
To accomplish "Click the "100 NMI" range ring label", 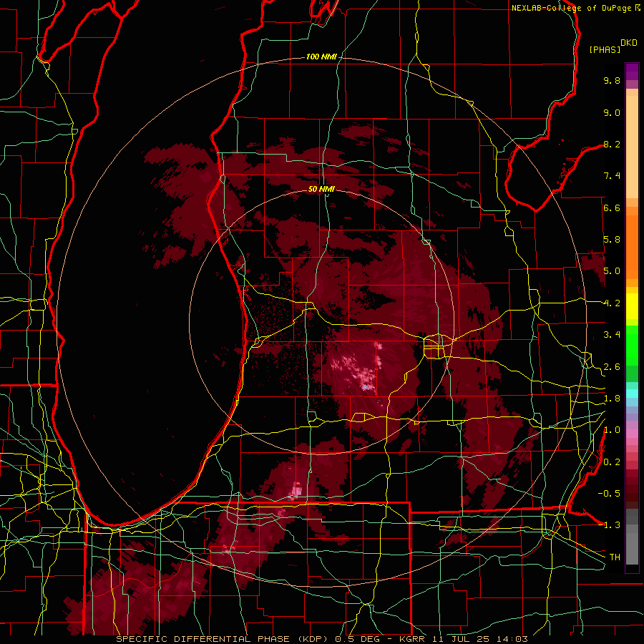I will (321, 57).
